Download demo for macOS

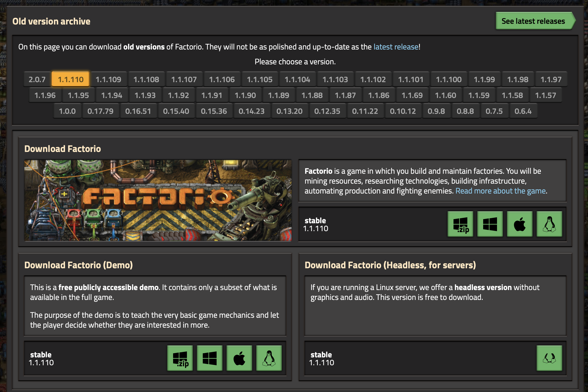tap(239, 358)
